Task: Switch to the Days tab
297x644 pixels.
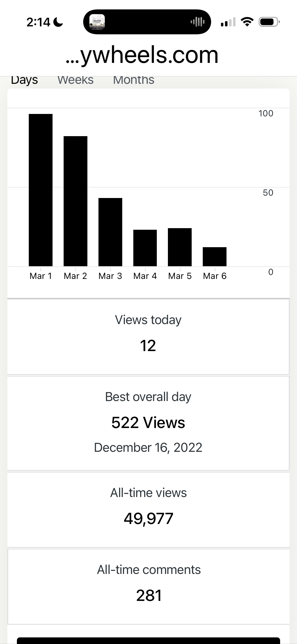Action: pyautogui.click(x=24, y=80)
